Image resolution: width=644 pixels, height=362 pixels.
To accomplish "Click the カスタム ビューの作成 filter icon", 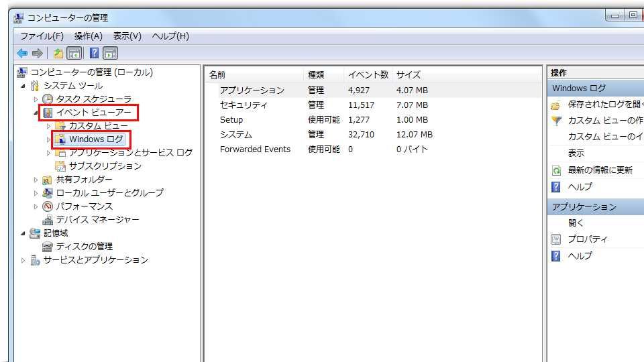I will click(x=555, y=121).
